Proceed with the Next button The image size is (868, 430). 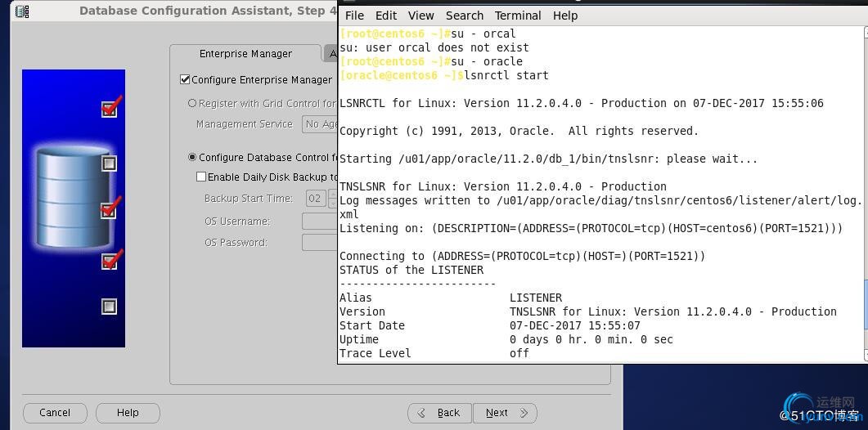tap(505, 413)
